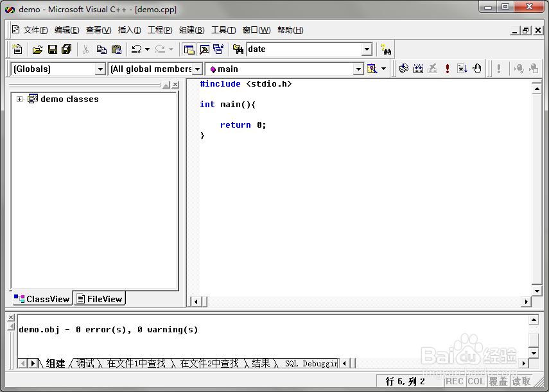This screenshot has height=392, width=549.
Task: Toggle the Workspace window icon
Action: coord(189,49)
